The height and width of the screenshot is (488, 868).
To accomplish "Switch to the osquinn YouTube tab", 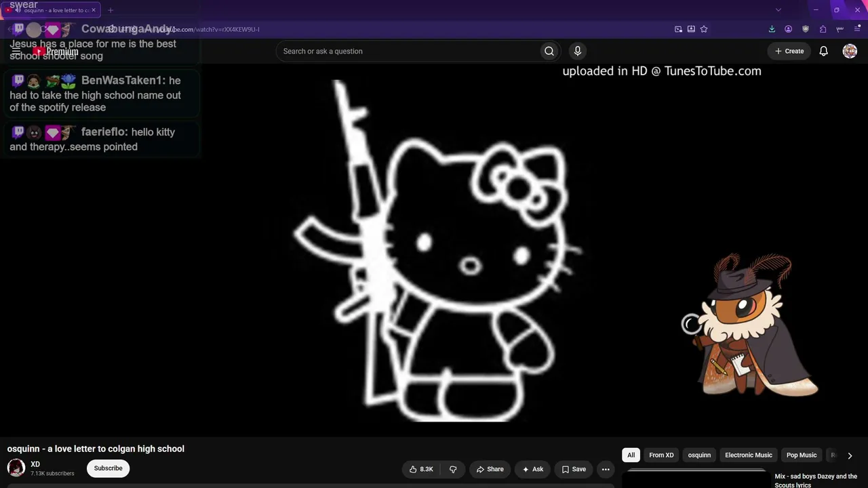I will coord(52,10).
